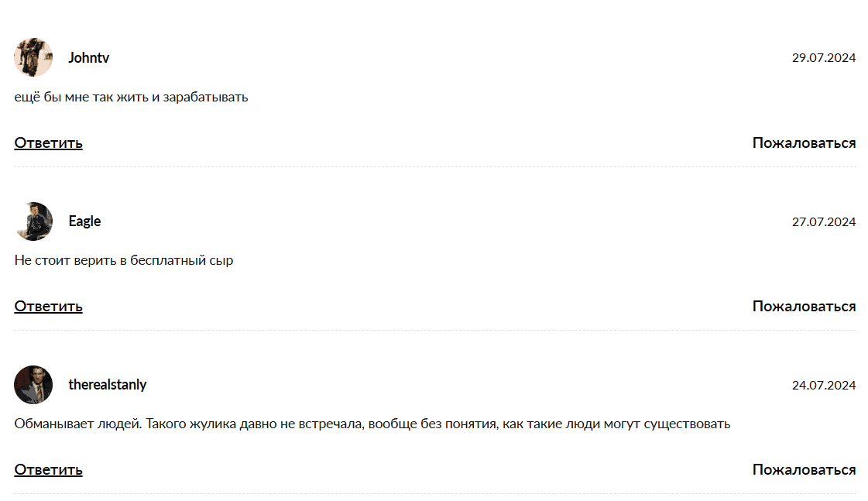Click the dashed divider under Eagle's comment
The image size is (868, 501).
434,330
